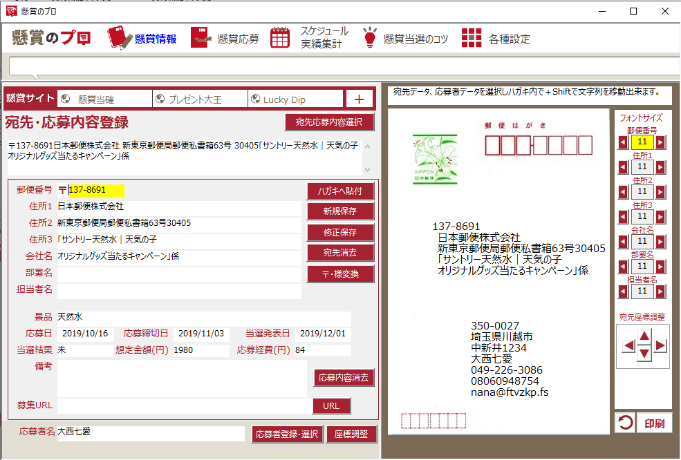The width and height of the screenshot is (681, 460).
Task: Click the 宛先応募内容選択 button
Action: coord(329,123)
